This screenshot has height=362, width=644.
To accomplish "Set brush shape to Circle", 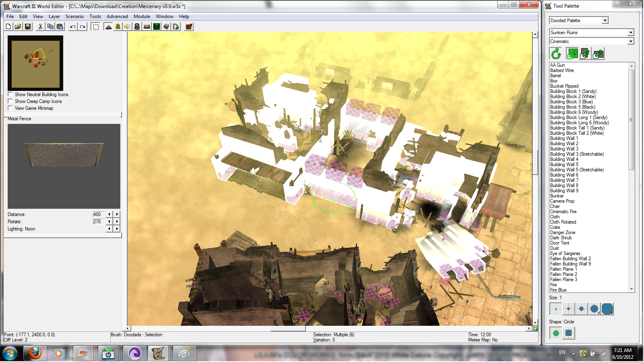I will [555, 333].
